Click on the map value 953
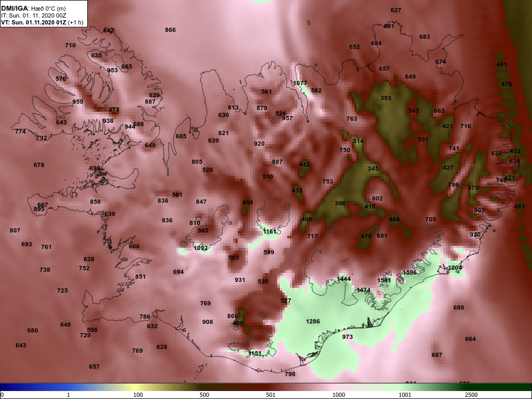The width and height of the screenshot is (532, 399). (112, 70)
